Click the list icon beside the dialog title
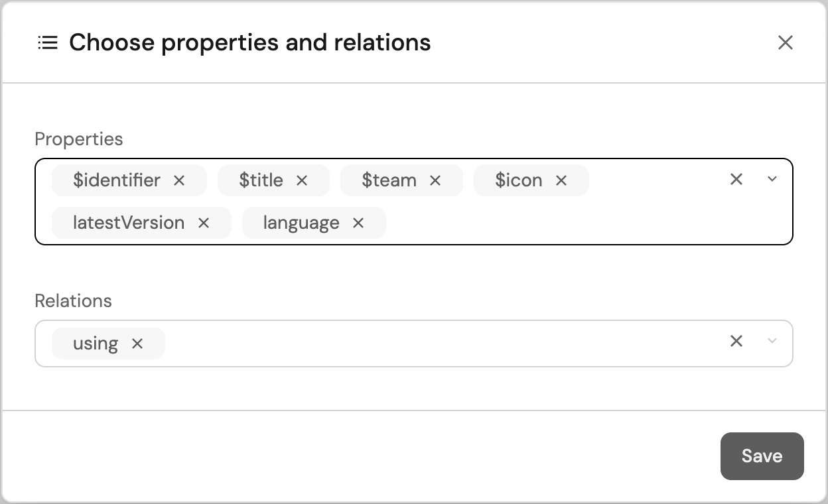The height and width of the screenshot is (504, 828). [48, 43]
